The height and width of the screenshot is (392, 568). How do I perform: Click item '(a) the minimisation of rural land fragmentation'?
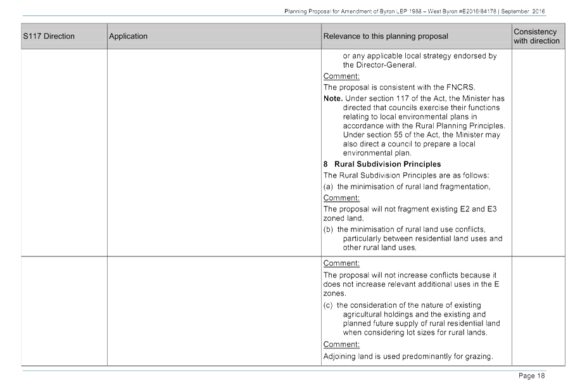[x=407, y=187]
